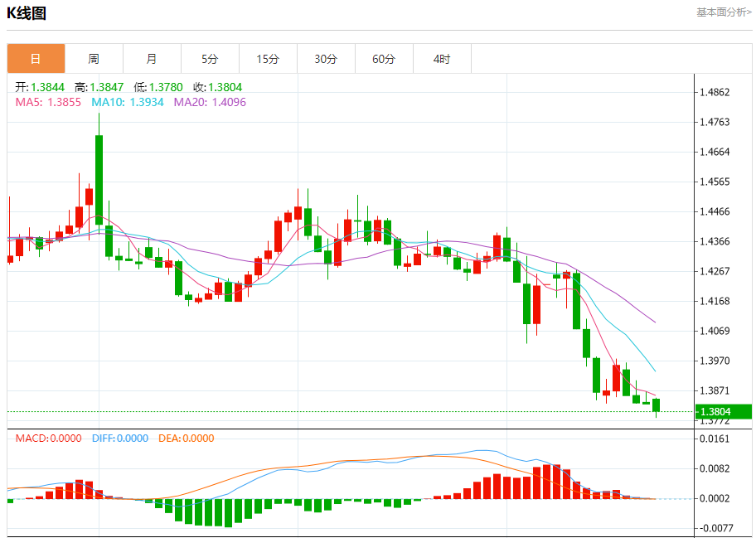The image size is (756, 538).
Task: Click the tallest green candlestick near 1.4763
Action: coord(99,180)
